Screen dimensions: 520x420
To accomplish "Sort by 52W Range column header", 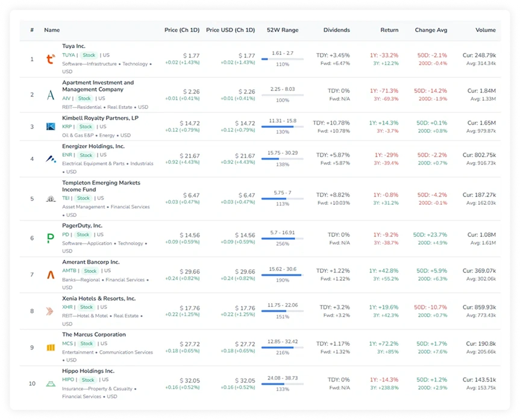I will pos(283,30).
